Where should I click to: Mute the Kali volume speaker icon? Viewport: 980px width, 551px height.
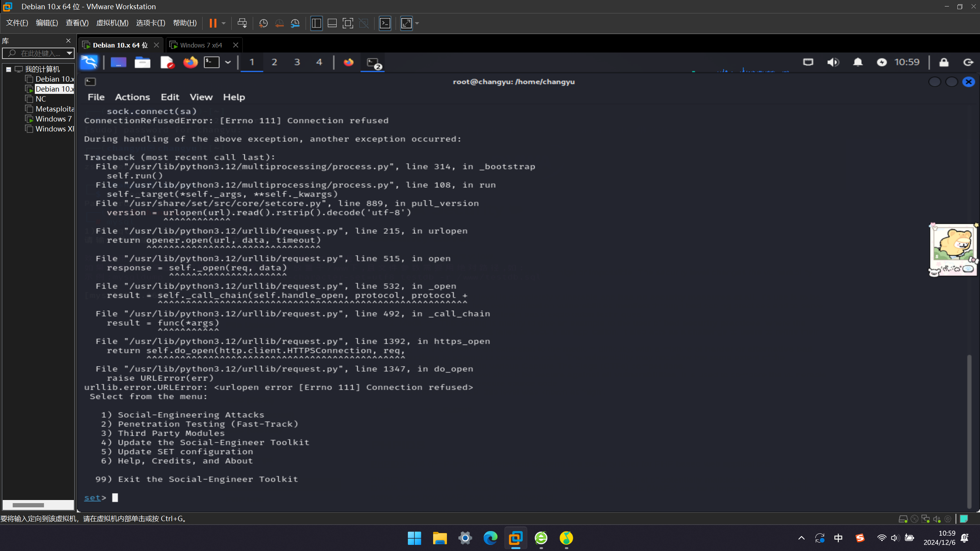[x=833, y=62]
